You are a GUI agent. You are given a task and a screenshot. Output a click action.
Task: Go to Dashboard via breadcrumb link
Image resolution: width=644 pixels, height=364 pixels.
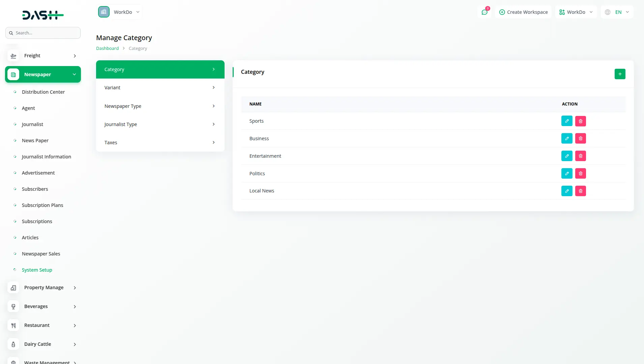(107, 49)
